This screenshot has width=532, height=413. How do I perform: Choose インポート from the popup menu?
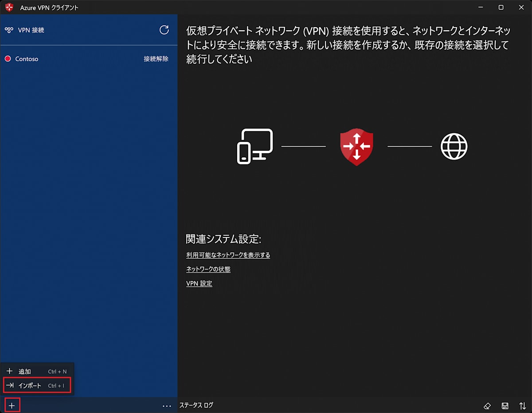click(x=37, y=386)
